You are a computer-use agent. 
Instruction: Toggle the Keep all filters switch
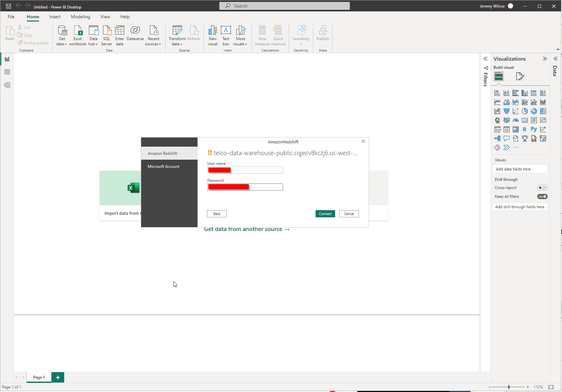tap(542, 196)
